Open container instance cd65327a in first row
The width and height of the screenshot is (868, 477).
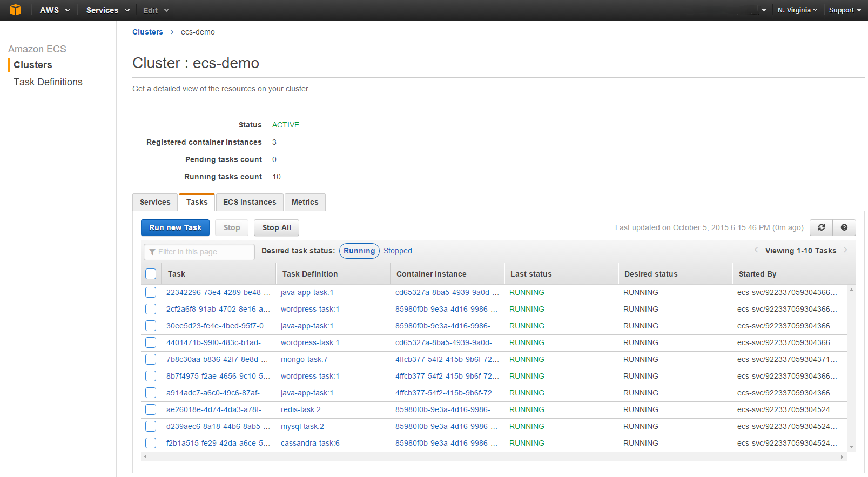pyautogui.click(x=447, y=292)
